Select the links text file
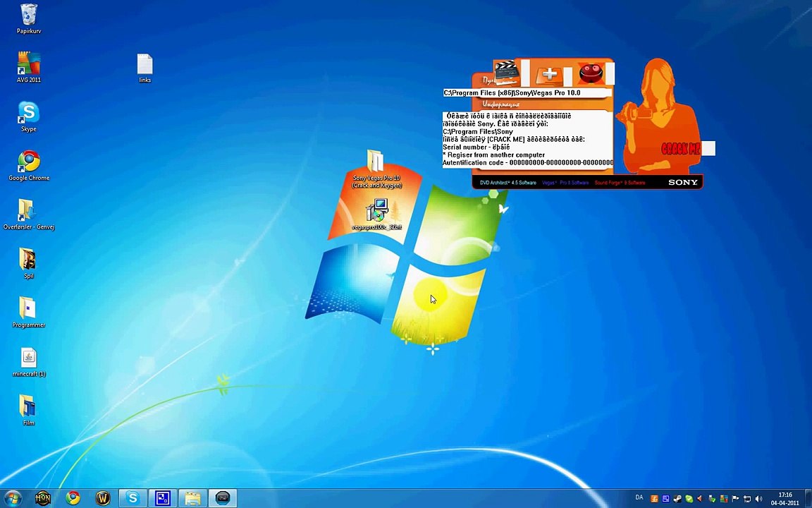The height and width of the screenshot is (508, 812). (145, 68)
